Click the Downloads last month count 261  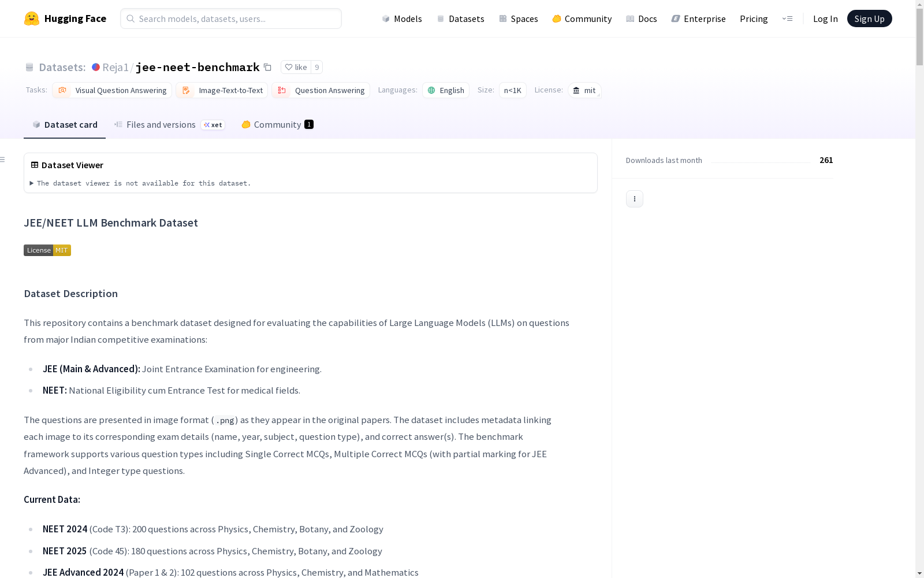point(826,160)
